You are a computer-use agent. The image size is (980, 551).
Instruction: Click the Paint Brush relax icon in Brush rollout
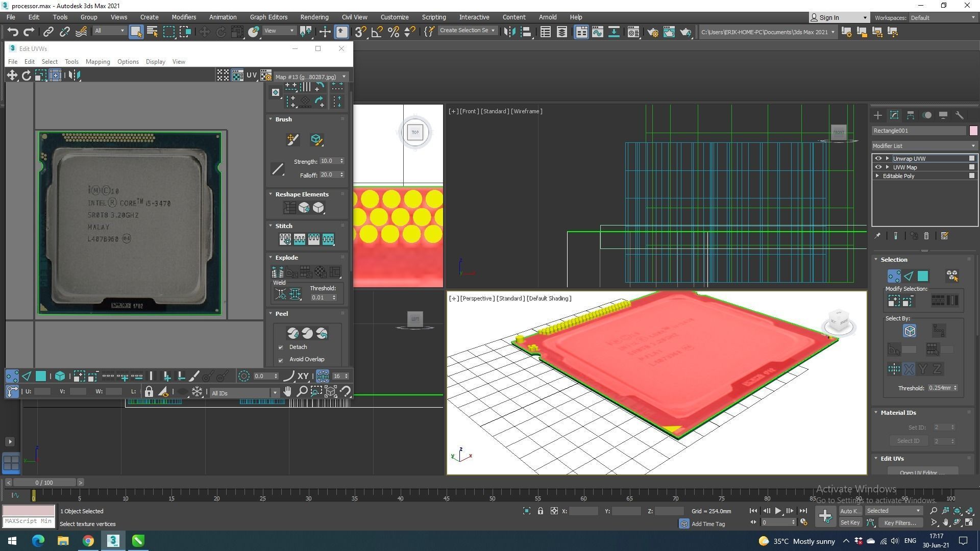[x=292, y=139]
